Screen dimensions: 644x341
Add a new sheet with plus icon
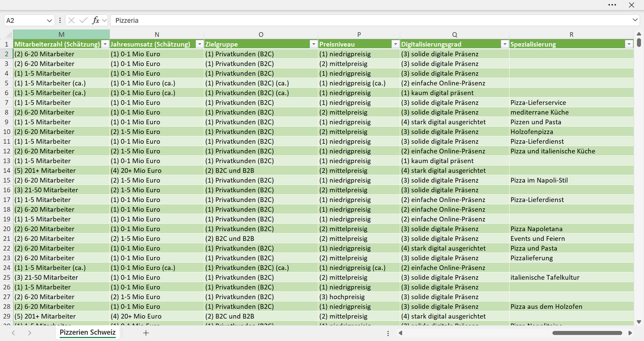click(x=146, y=333)
